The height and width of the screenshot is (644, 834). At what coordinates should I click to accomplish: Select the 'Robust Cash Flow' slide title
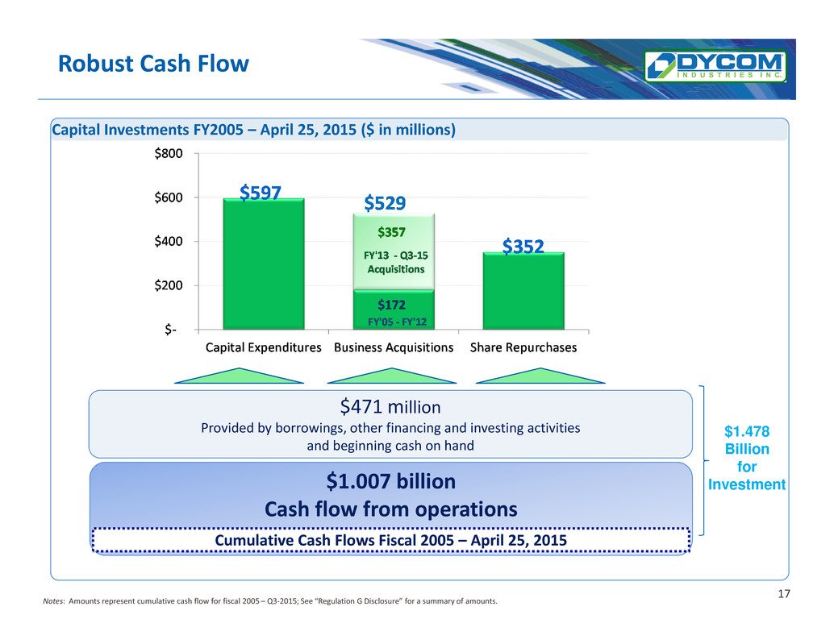click(153, 63)
